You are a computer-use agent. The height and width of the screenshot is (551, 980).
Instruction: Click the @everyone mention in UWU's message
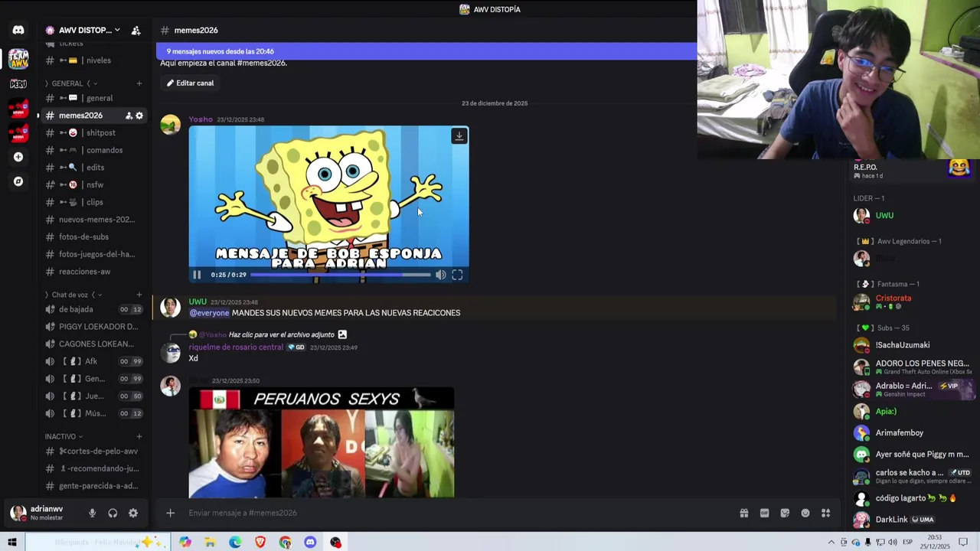(x=209, y=313)
